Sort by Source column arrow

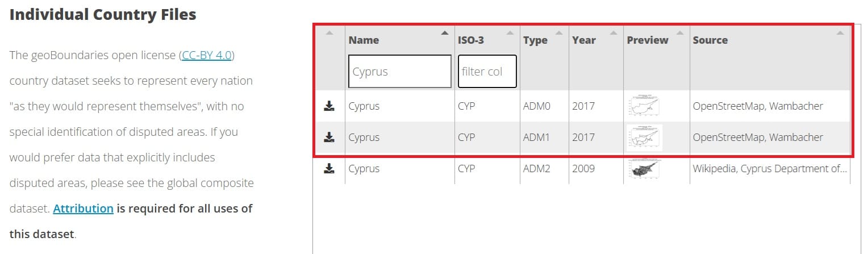840,32
